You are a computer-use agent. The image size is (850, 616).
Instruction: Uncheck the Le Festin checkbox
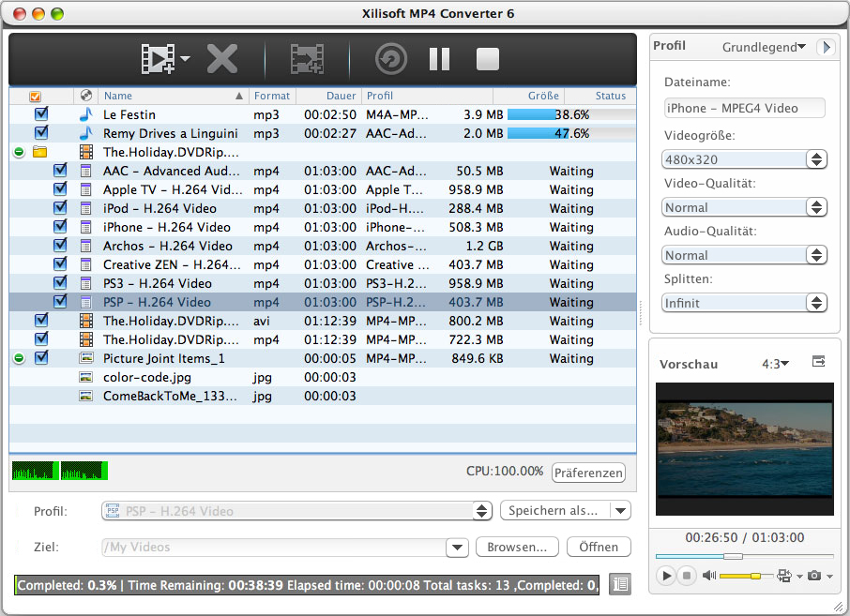41,113
